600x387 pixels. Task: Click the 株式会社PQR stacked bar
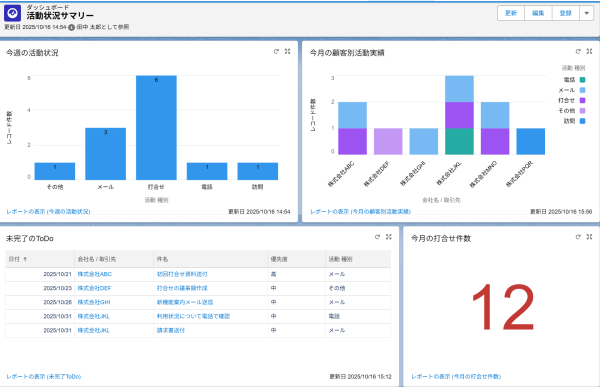pos(531,141)
